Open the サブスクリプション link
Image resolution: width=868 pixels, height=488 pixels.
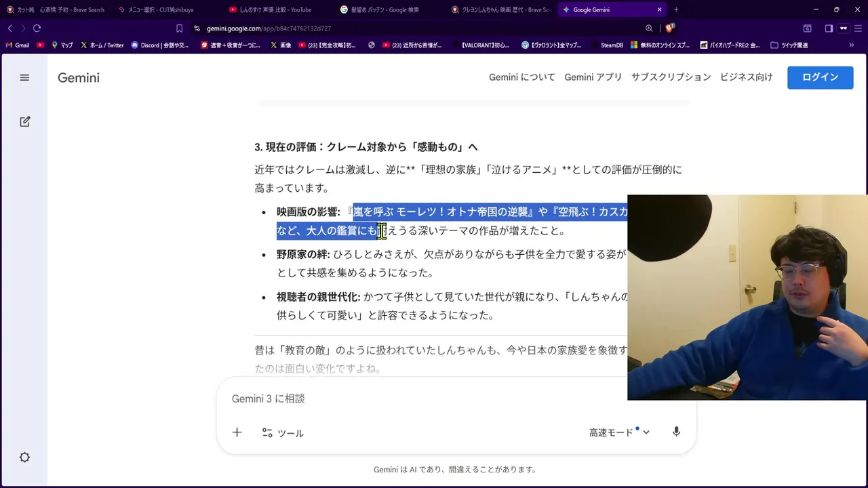[x=671, y=77]
